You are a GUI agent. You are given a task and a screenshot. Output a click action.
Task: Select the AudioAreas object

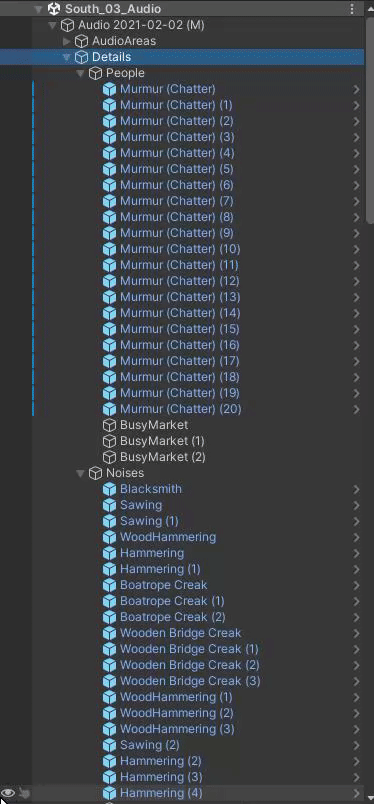tap(124, 41)
